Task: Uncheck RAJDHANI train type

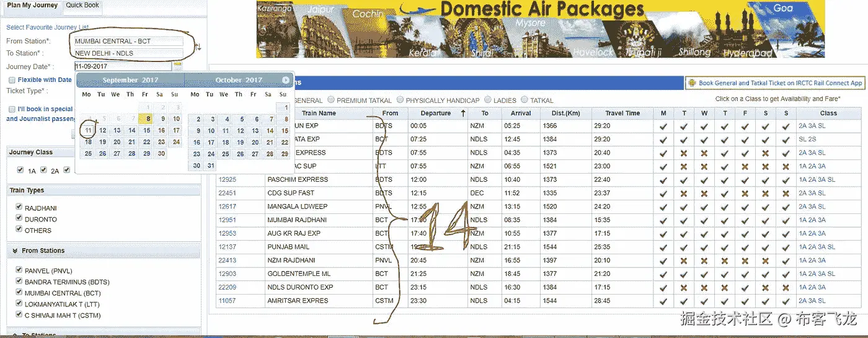Action: (x=19, y=208)
